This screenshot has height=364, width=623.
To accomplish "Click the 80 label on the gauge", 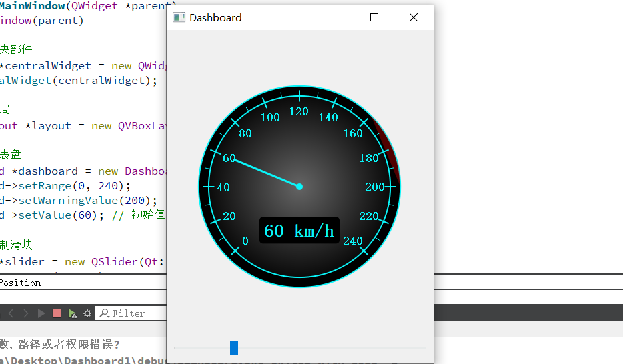I will click(x=245, y=133).
